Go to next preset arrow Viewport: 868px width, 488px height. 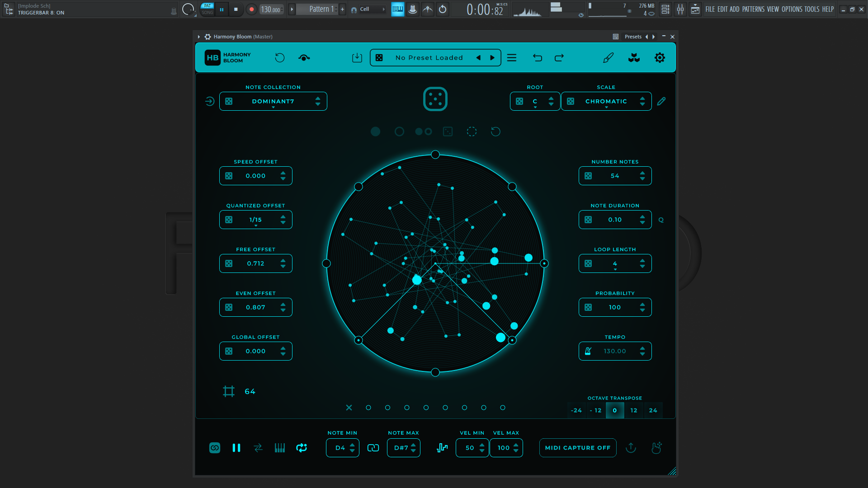point(492,58)
